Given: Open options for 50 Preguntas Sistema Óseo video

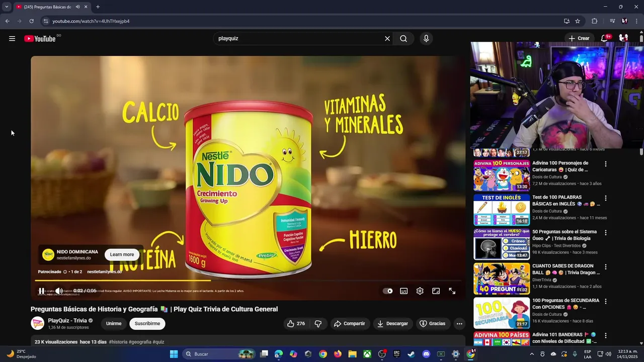Looking at the screenshot, I should (606, 233).
